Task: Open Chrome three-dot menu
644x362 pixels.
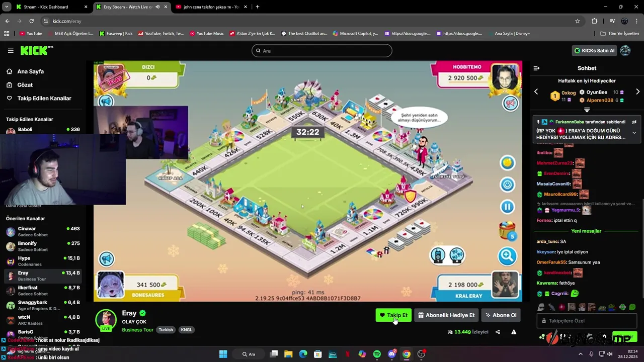Action: coord(637,21)
